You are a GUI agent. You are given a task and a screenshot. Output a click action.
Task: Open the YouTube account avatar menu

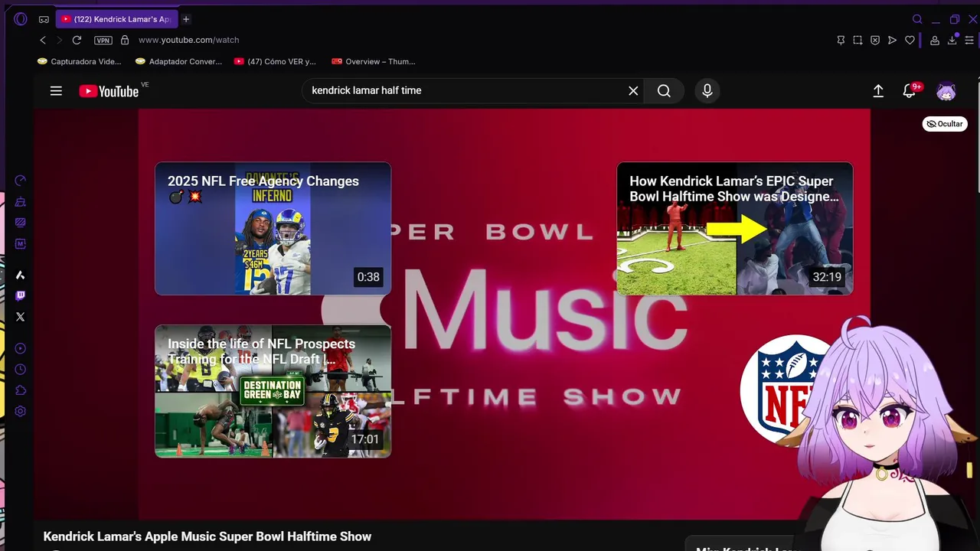pos(946,91)
